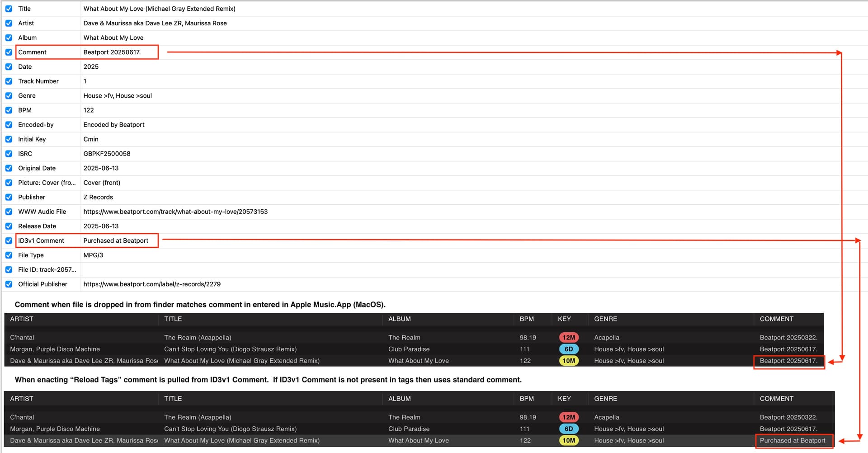
Task: Toggle the Encoded-by checkbox
Action: coord(9,125)
